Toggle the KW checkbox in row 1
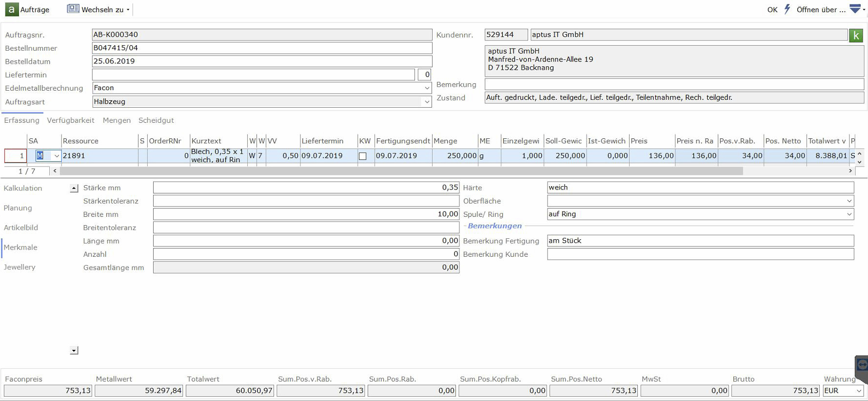Image resolution: width=868 pixels, height=401 pixels. [363, 156]
